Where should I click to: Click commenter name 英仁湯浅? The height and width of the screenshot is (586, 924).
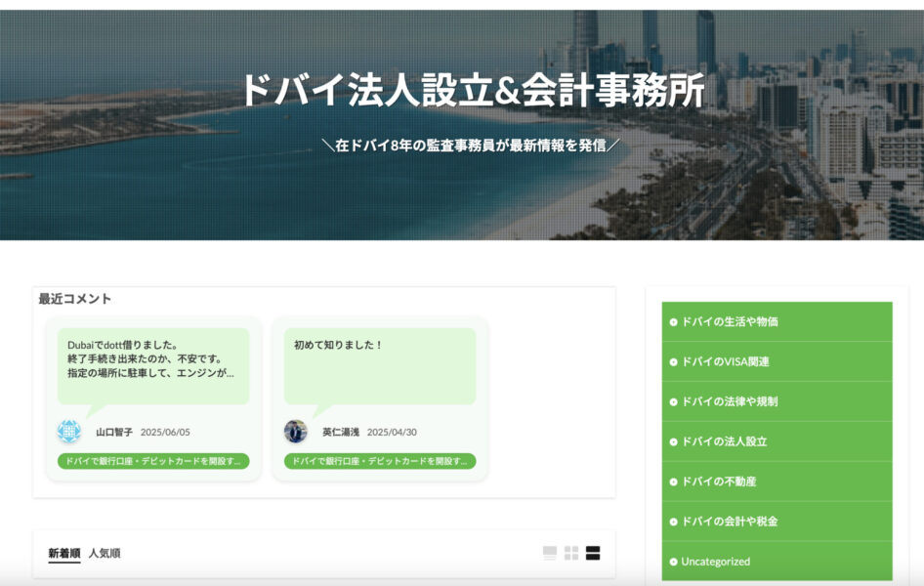(341, 433)
